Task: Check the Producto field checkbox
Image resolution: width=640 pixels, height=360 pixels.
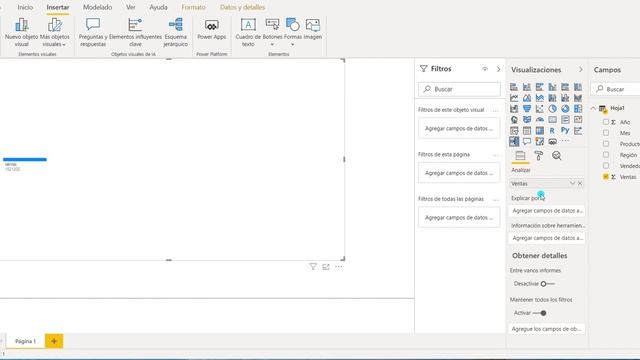Action: 606,144
